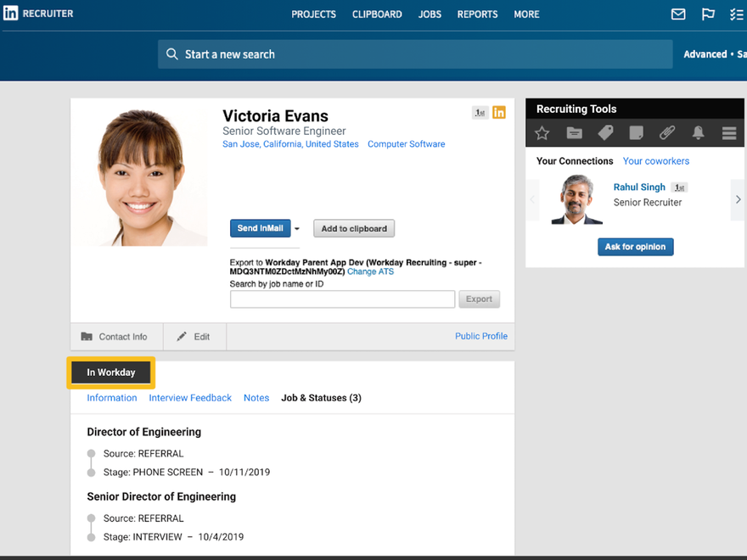Image resolution: width=747 pixels, height=560 pixels.
Task: Set a reminder with the bell icon
Action: (x=698, y=132)
